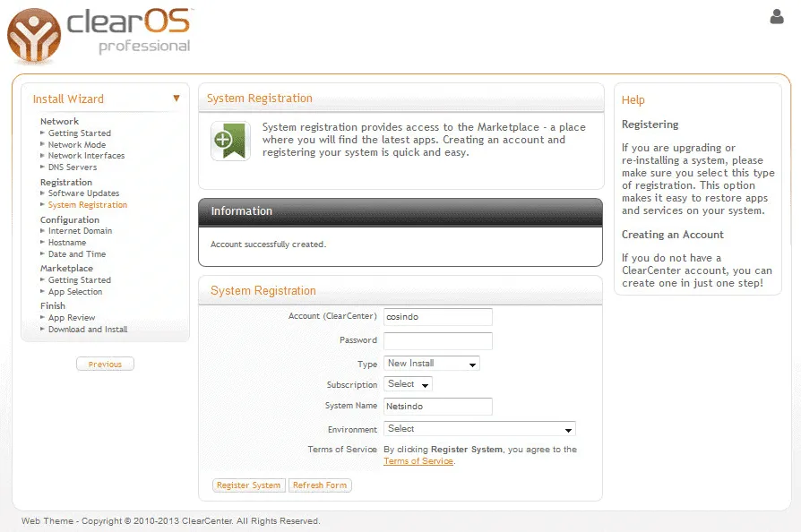Viewport: 801px width, 532px height.
Task: Open the Subscription dropdown
Action: pyautogui.click(x=408, y=384)
